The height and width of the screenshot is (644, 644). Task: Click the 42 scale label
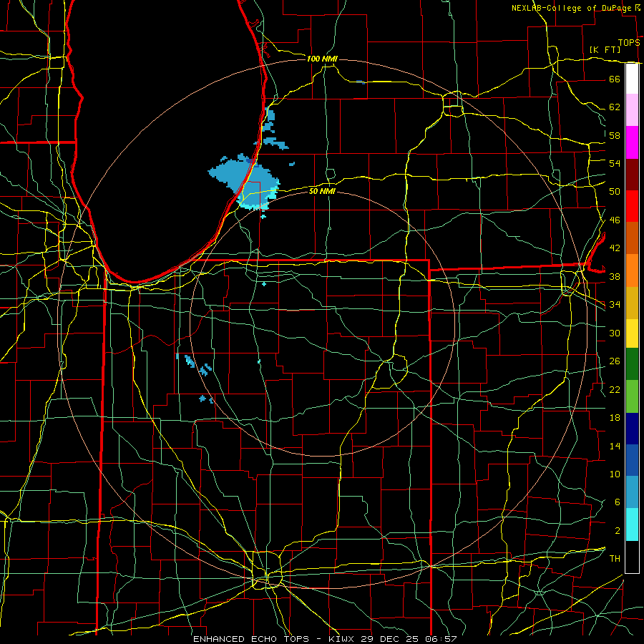[615, 248]
